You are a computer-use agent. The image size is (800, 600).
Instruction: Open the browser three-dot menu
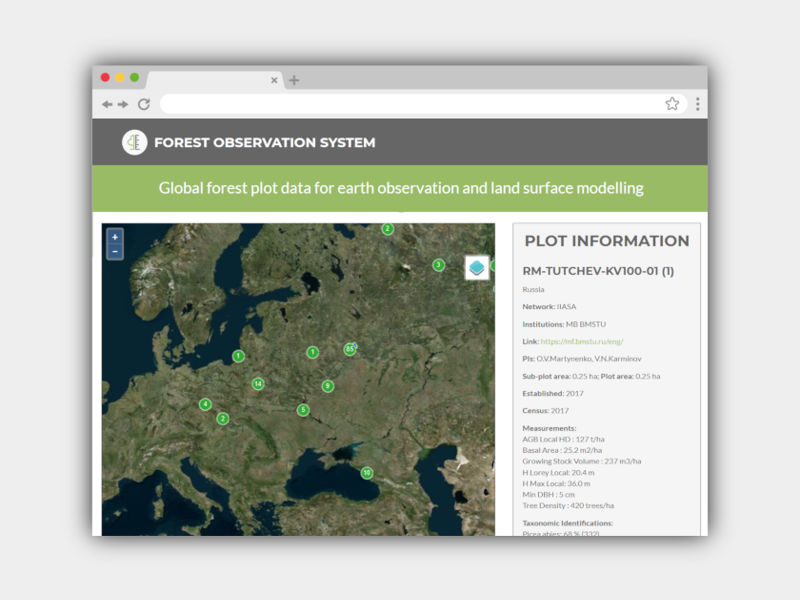pos(697,104)
